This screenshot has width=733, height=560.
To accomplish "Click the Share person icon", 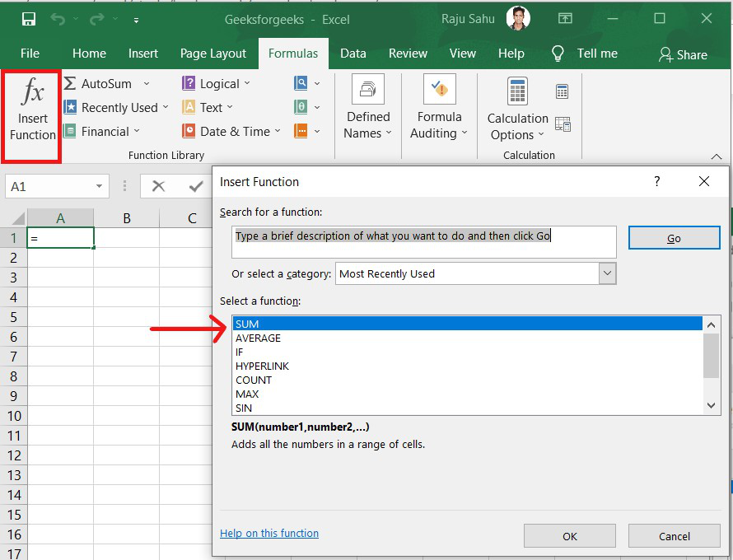I will [x=665, y=54].
